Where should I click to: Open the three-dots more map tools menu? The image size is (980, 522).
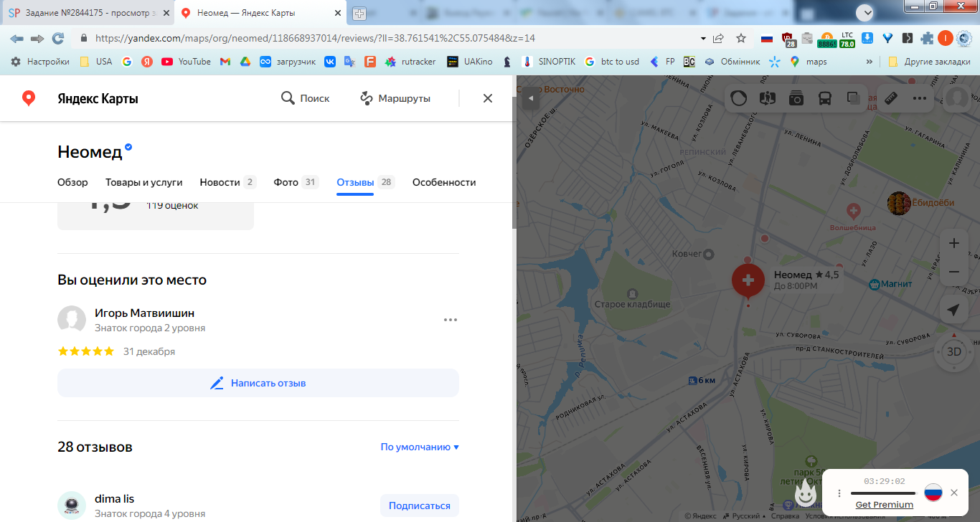pyautogui.click(x=920, y=98)
